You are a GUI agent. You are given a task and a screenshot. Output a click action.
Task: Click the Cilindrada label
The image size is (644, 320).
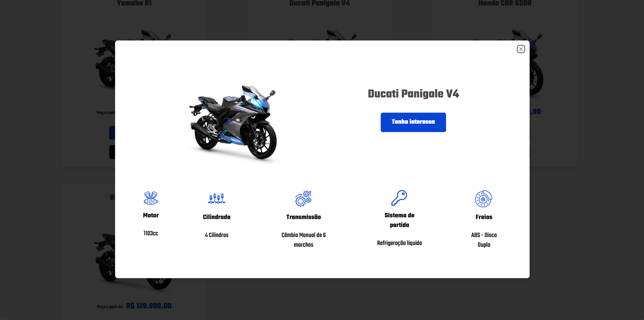pyautogui.click(x=217, y=217)
